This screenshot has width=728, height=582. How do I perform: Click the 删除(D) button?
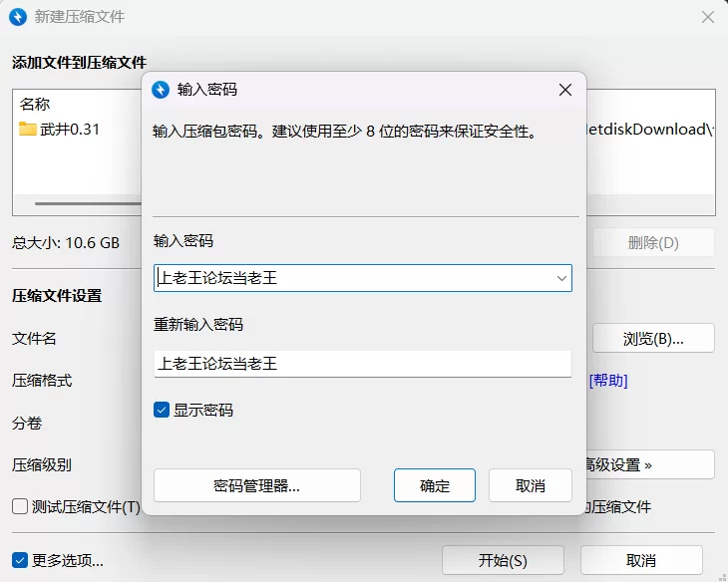pos(653,242)
